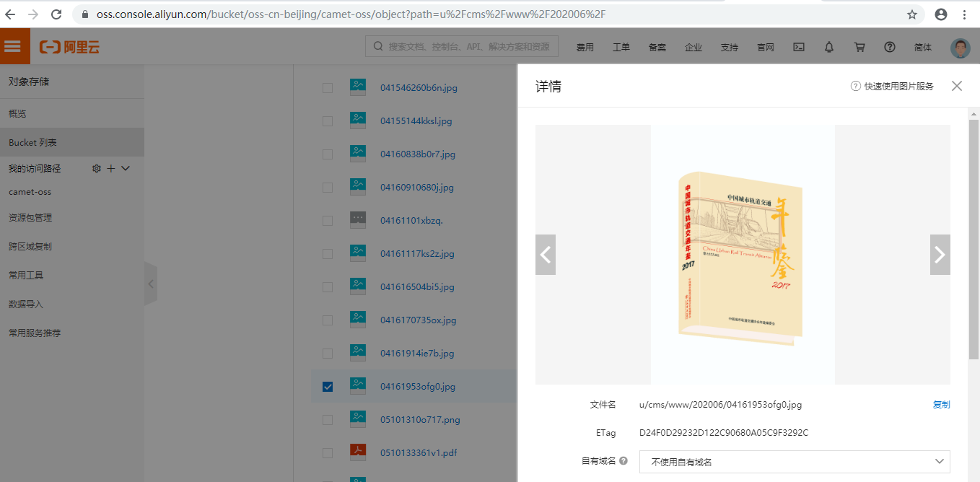Click the search documents input field

(x=462, y=47)
